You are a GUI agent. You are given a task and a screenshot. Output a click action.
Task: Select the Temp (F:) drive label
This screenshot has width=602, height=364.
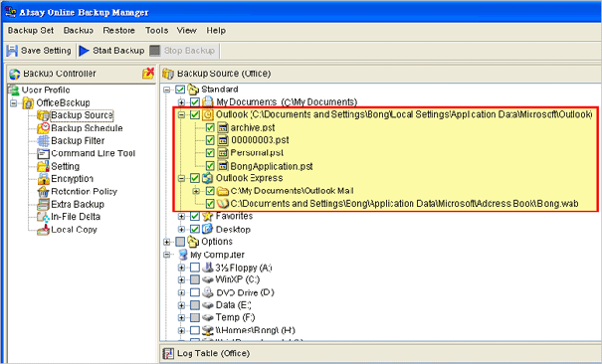[x=235, y=317]
